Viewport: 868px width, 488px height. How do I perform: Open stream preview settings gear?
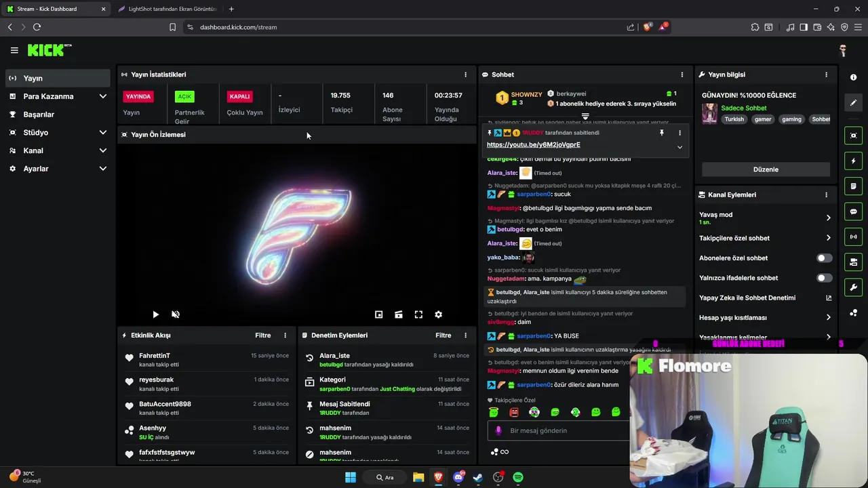pos(439,314)
